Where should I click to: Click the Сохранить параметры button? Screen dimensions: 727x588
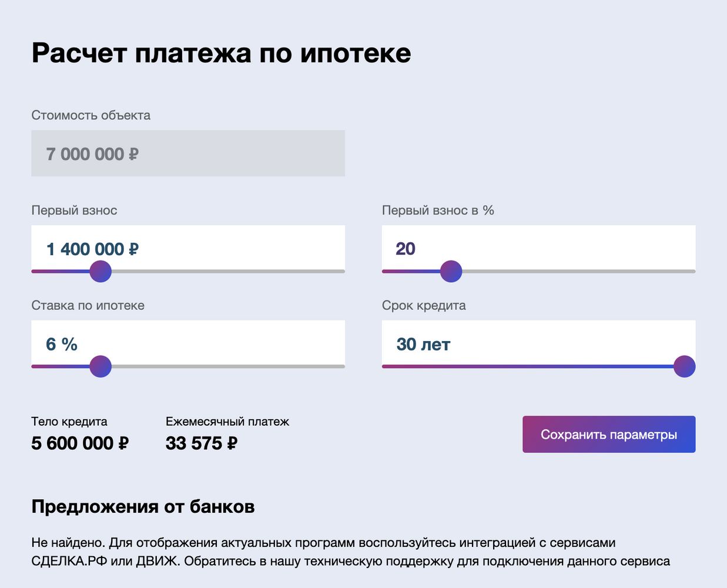(609, 435)
